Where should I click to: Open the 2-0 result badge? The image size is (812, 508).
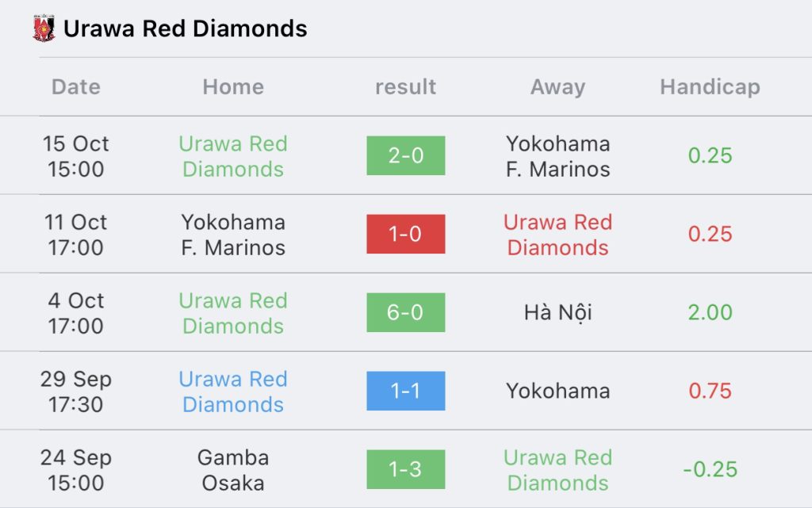click(406, 155)
